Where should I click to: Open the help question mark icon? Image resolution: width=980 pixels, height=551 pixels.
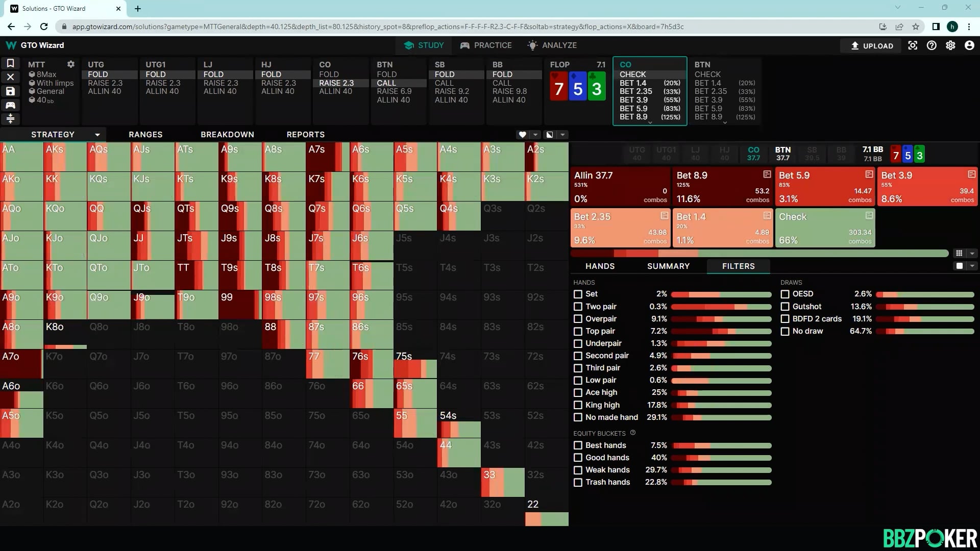coord(932,45)
